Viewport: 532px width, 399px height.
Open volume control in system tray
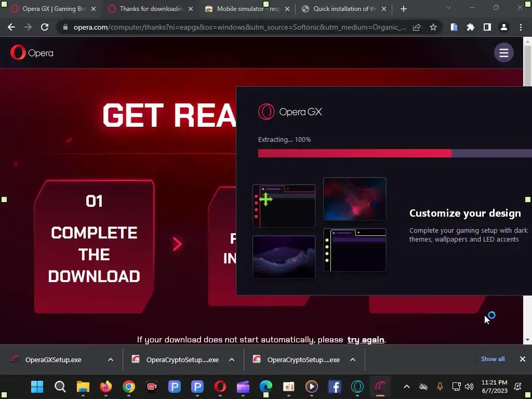tap(469, 387)
